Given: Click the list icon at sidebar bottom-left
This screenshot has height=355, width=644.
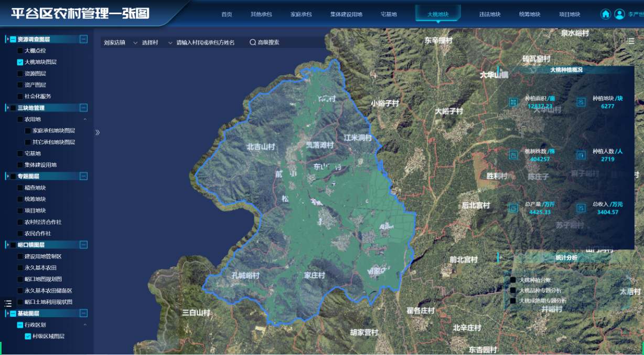Looking at the screenshot, I should pos(8,304).
